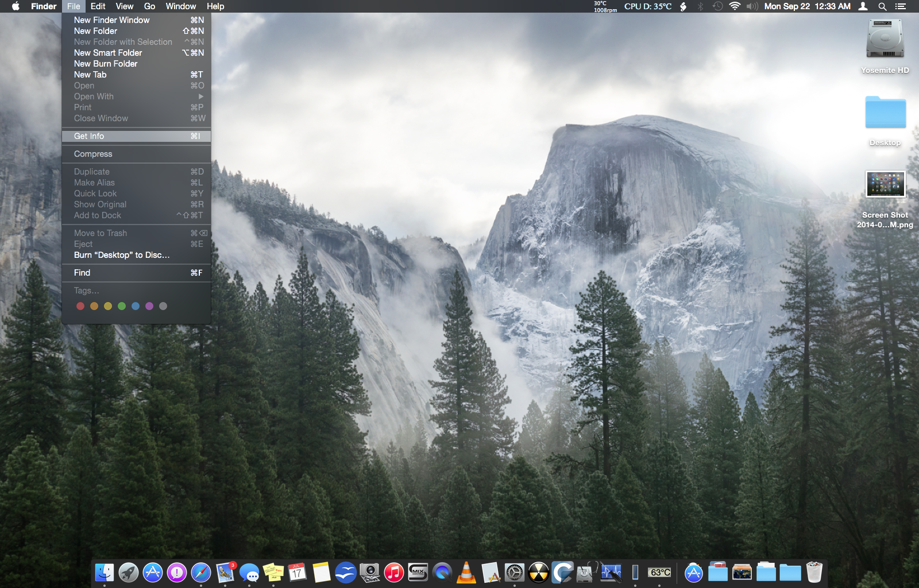Open the Window menu
Viewport: 919px width, 588px height.
181,6
